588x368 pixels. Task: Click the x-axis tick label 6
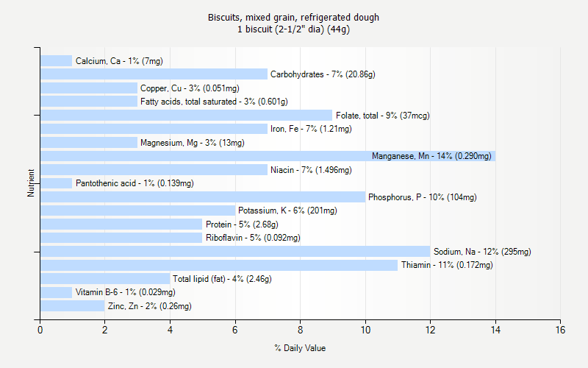pos(235,330)
